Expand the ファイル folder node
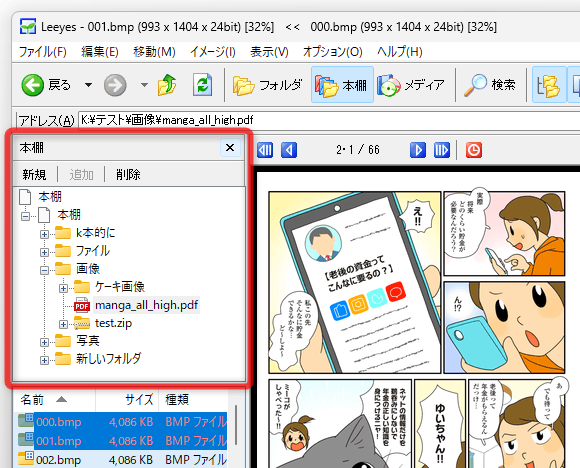Image resolution: width=580 pixels, height=468 pixels. pyautogui.click(x=44, y=252)
